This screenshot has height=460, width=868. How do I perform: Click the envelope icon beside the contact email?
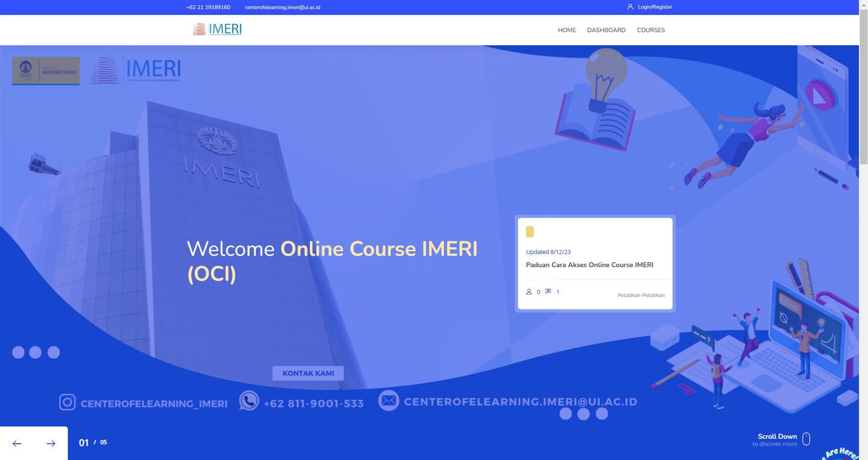click(x=388, y=401)
